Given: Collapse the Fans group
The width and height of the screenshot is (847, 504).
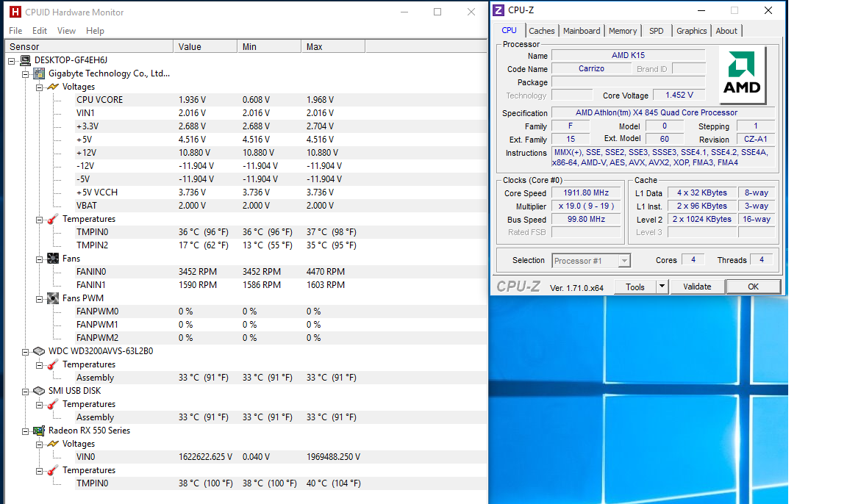Looking at the screenshot, I should click(40, 259).
